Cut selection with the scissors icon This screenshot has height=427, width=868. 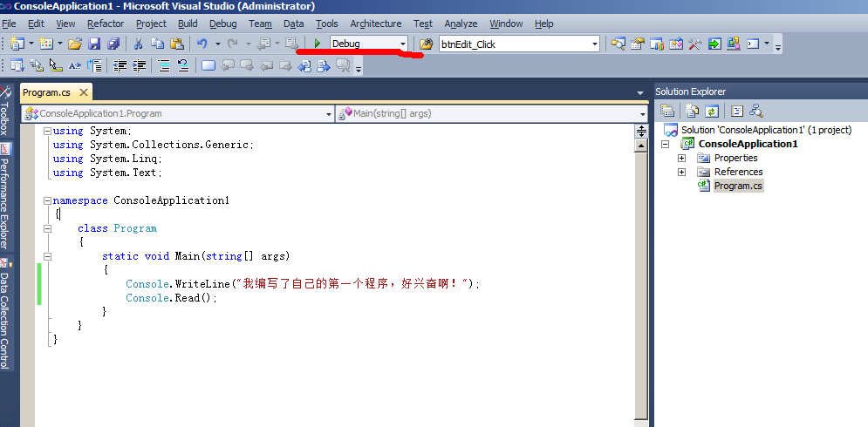coord(139,44)
